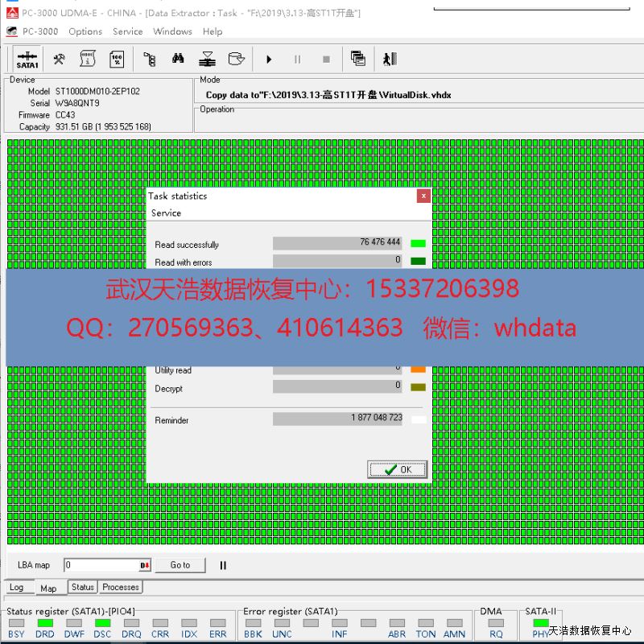Screen dimensions: 644x644
Task: Select the Status tab
Action: coord(82,588)
